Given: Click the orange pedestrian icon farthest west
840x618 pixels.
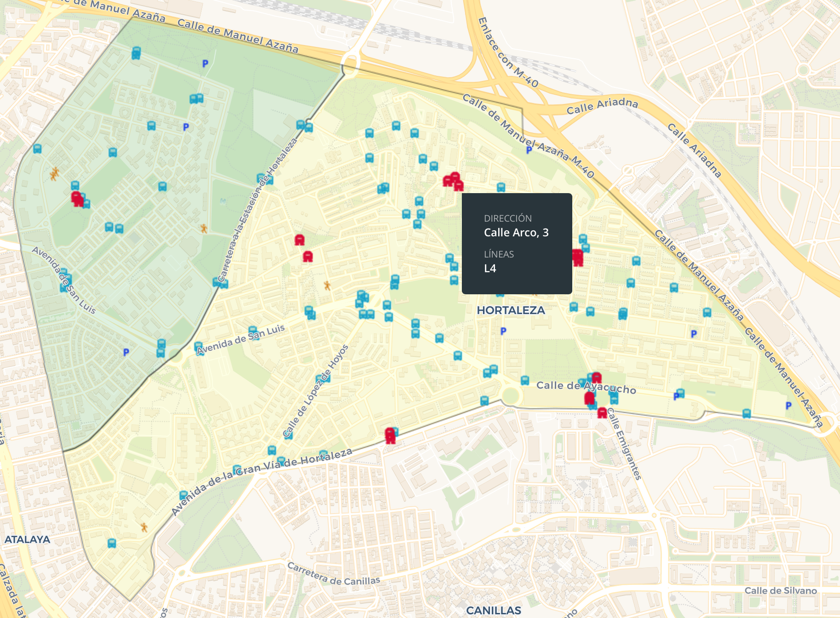Looking at the screenshot, I should click(55, 174).
